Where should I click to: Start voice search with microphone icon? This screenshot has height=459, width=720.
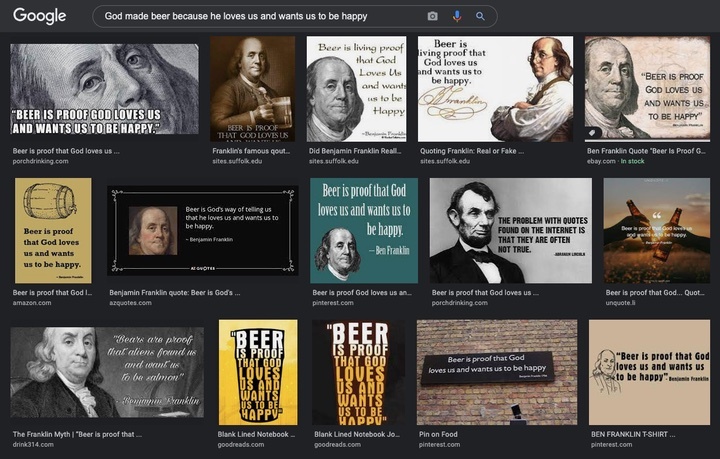coord(456,17)
